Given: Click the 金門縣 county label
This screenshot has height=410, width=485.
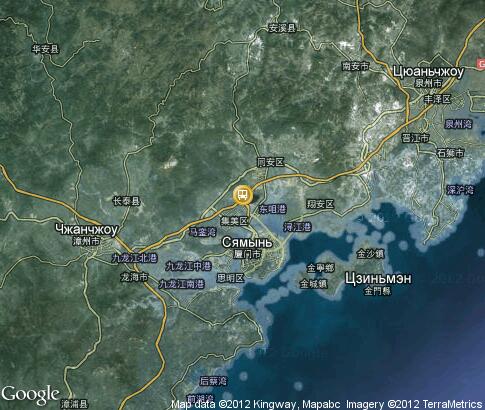Looking at the screenshot, I should (378, 291).
